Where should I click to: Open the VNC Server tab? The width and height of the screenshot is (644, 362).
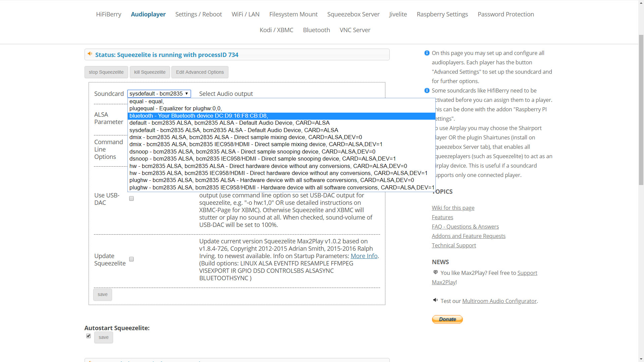355,30
